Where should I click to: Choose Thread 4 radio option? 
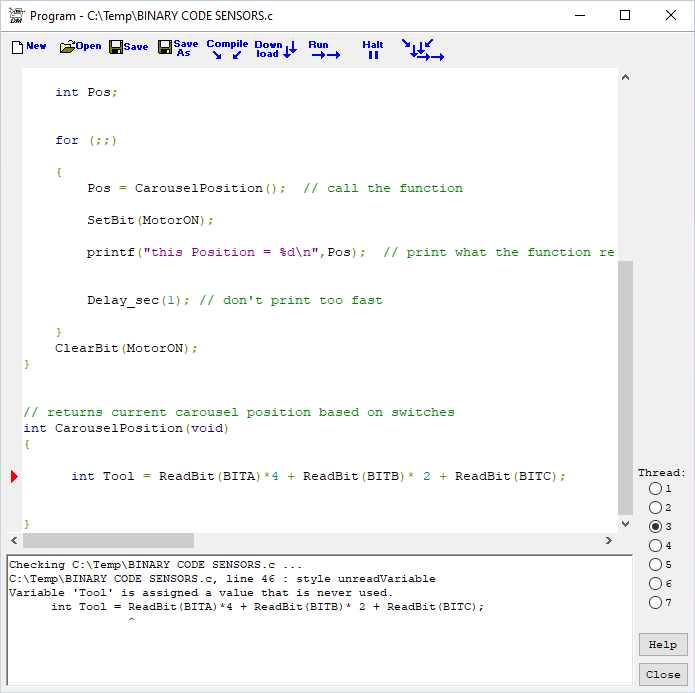coord(656,546)
